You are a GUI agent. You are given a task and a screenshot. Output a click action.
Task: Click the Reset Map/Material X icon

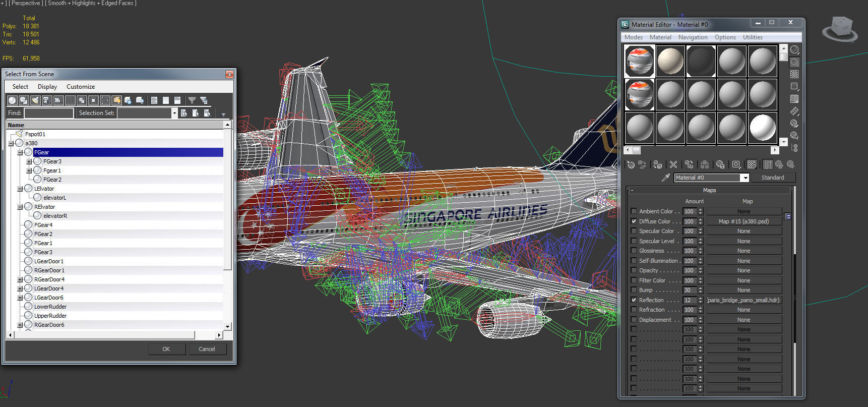[673, 164]
